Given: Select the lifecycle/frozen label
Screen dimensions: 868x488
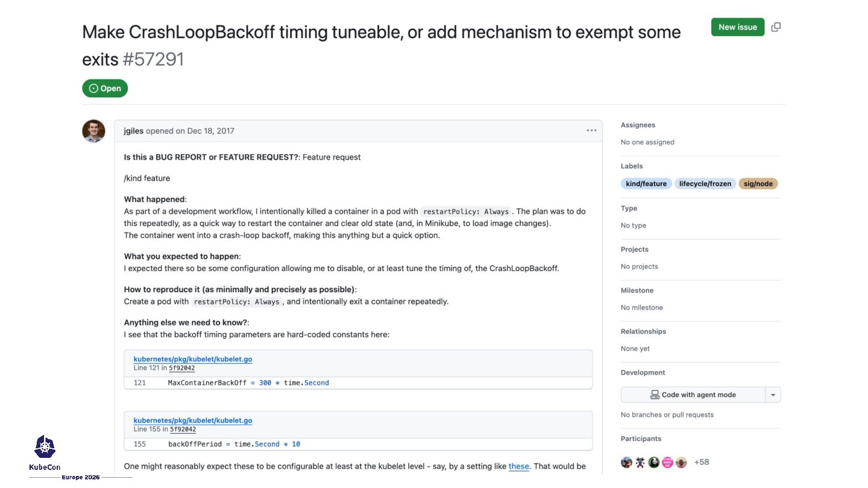Looking at the screenshot, I should point(705,184).
